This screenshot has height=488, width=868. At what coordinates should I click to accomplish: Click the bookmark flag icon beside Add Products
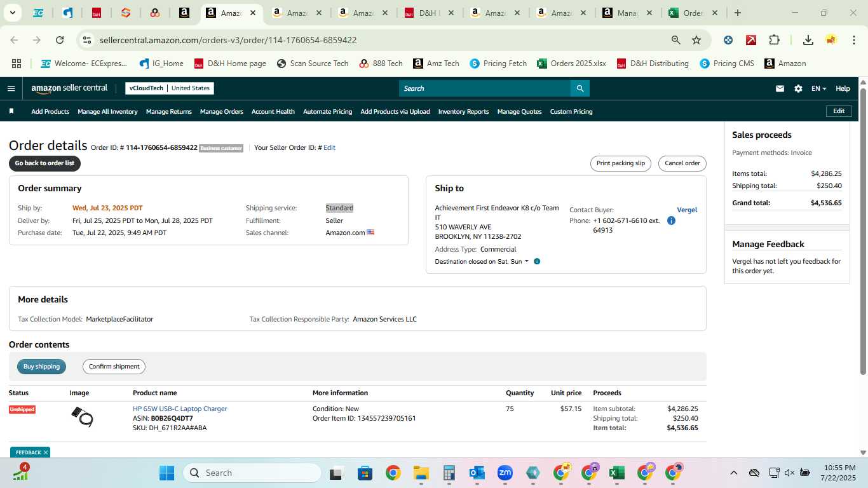coord(11,111)
